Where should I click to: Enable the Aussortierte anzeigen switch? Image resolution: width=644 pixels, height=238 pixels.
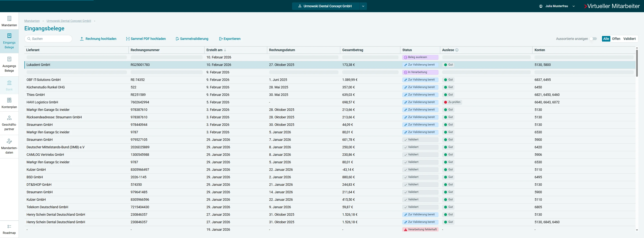(x=593, y=39)
